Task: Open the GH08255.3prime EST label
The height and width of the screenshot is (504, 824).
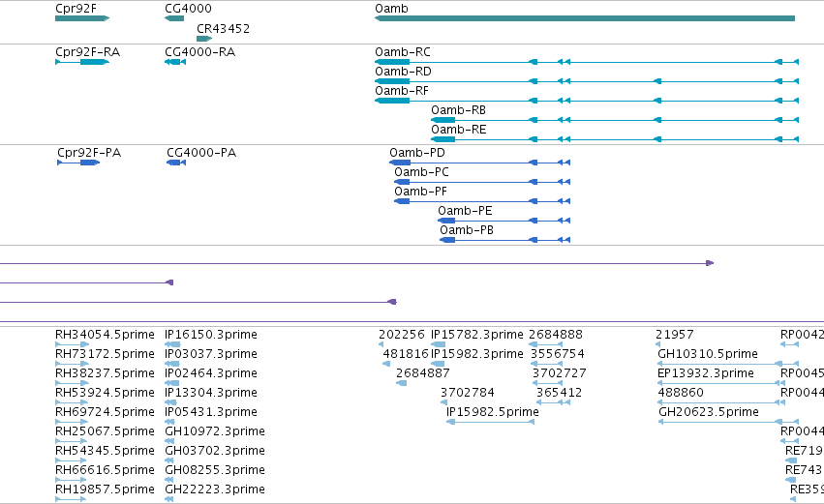Action: point(215,470)
